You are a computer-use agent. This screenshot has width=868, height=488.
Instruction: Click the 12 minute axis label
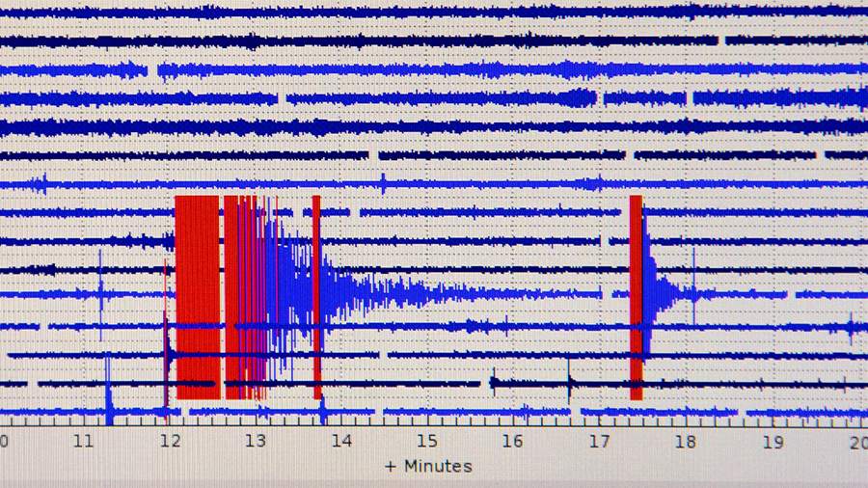coord(170,442)
